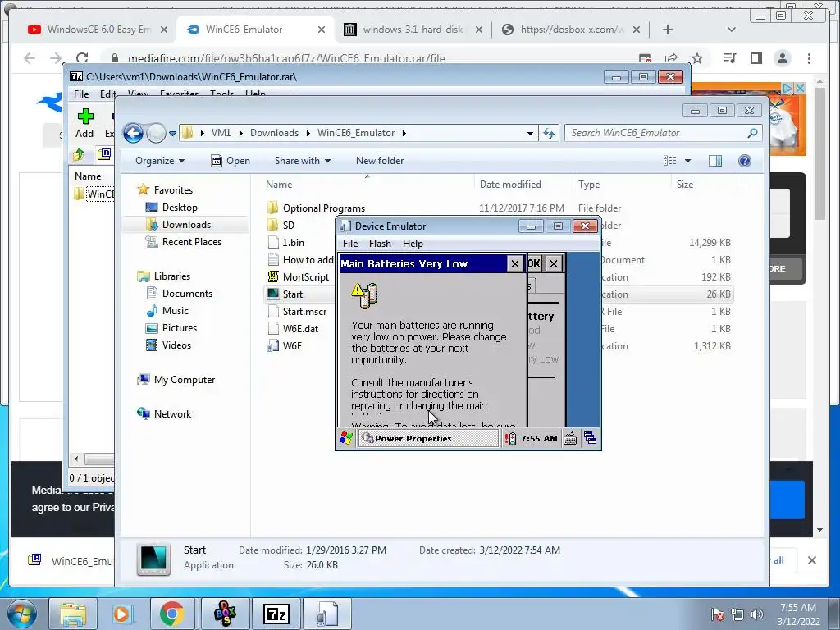Viewport: 840px width, 630px height.
Task: Click the Windows CE Start flag icon
Action: pyautogui.click(x=346, y=439)
